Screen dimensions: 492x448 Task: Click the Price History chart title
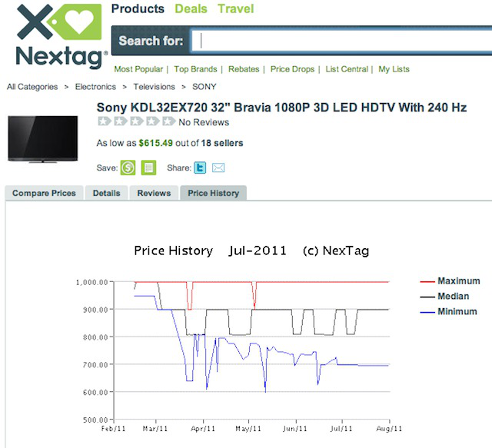pos(251,251)
